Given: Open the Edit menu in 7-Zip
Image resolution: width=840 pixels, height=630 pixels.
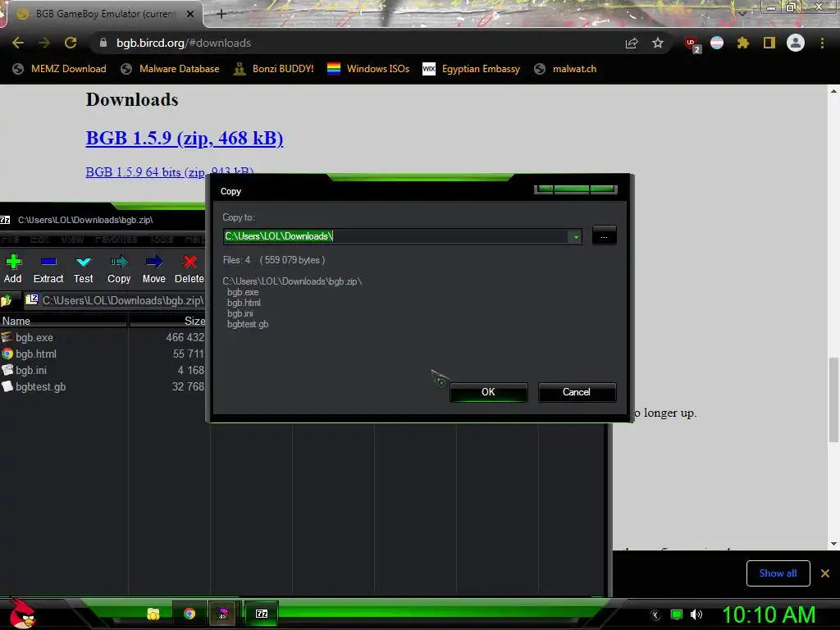Looking at the screenshot, I should pyautogui.click(x=39, y=239).
